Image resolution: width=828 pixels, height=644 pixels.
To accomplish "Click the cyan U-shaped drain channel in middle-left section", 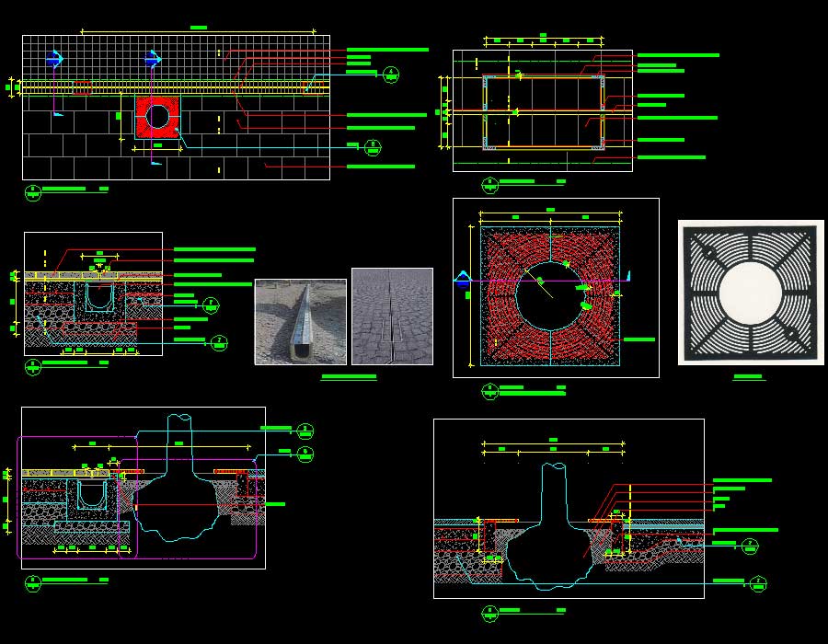I will coord(98,298).
